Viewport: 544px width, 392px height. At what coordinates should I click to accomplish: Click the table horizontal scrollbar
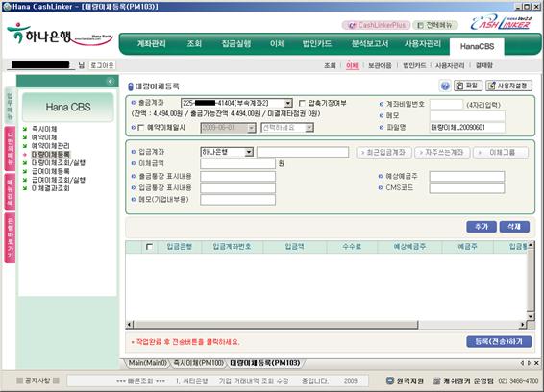pyautogui.click(x=276, y=325)
